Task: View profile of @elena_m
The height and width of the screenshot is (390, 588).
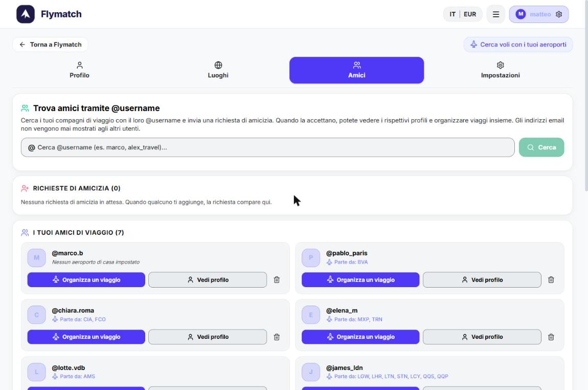Action: click(482, 337)
